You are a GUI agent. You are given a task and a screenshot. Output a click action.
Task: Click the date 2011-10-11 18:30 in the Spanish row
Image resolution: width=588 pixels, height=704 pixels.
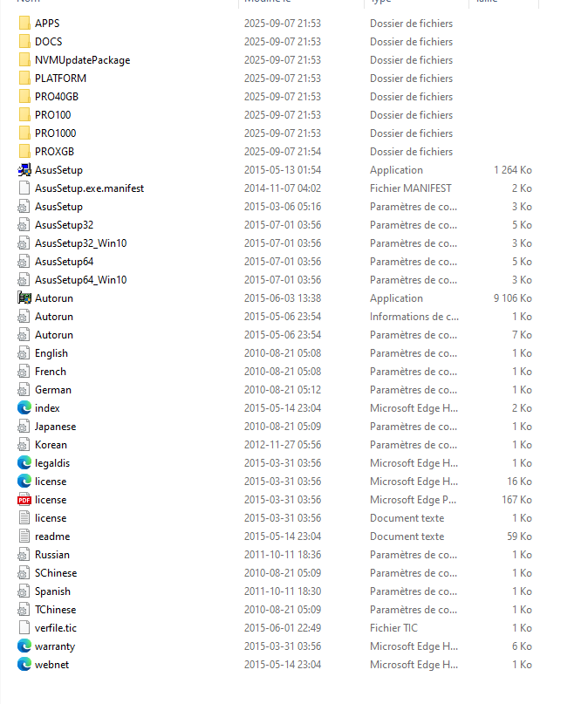coord(283,591)
